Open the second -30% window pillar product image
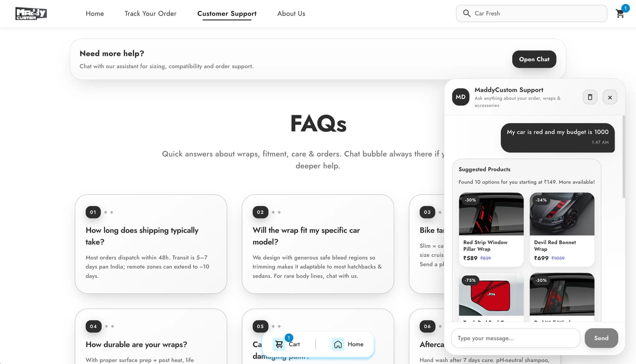Image resolution: width=636 pixels, height=364 pixels. [x=562, y=294]
